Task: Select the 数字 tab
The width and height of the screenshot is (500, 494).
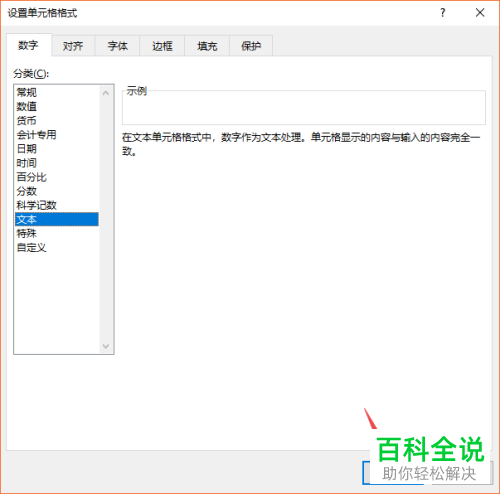Action: (x=29, y=45)
